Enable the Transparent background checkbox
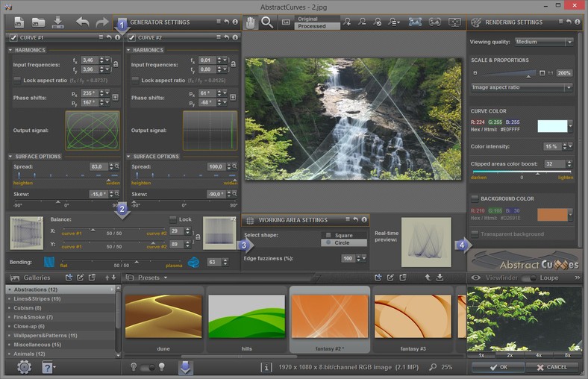588x379 pixels. (x=475, y=234)
